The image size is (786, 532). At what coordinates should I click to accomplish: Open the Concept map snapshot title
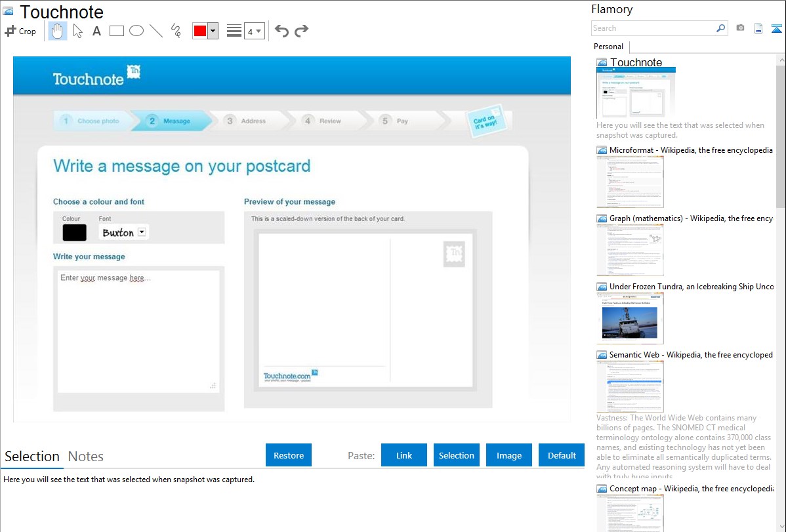(691, 488)
